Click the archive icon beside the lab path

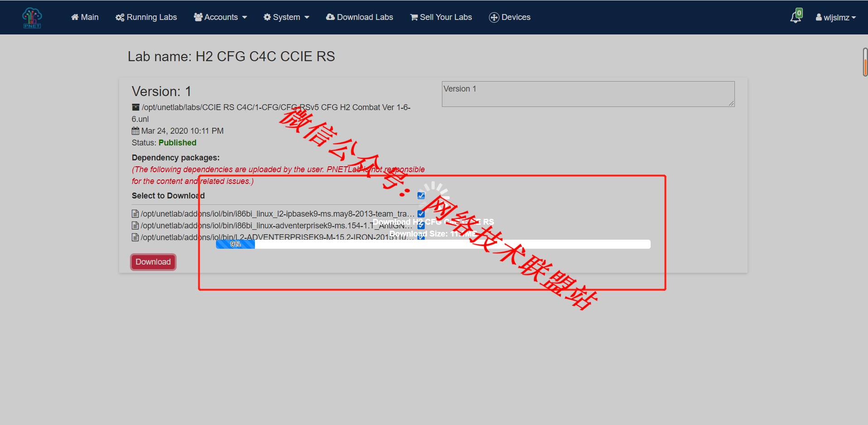(135, 107)
